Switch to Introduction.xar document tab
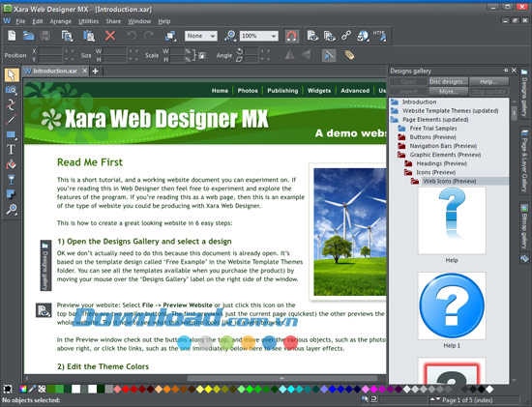Viewport: 532px width, 407px height. [55, 71]
